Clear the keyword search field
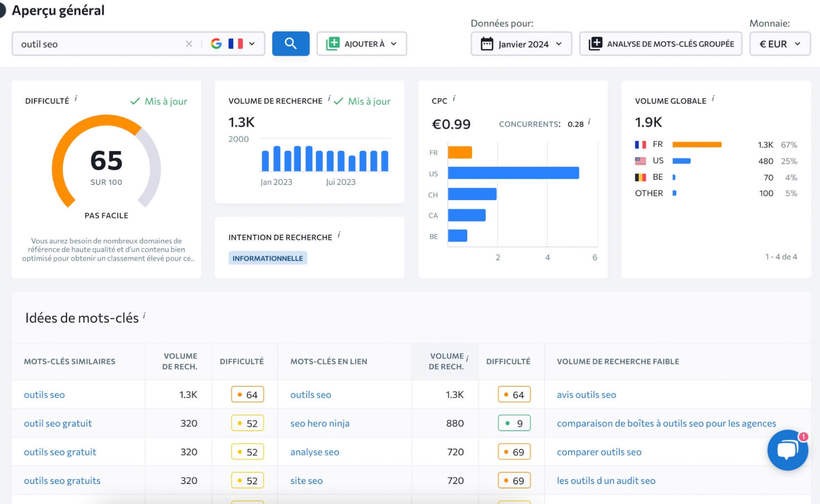Viewport: 820px width, 504px height. pyautogui.click(x=189, y=43)
